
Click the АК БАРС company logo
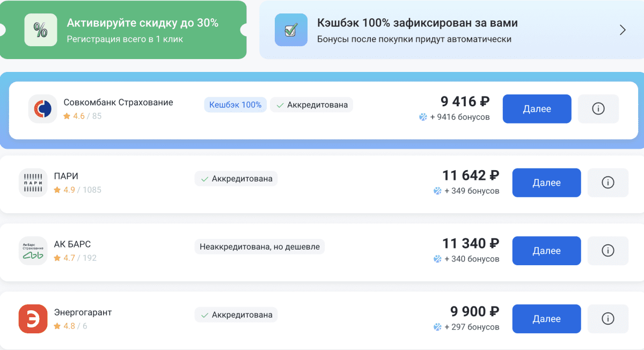[33, 251]
